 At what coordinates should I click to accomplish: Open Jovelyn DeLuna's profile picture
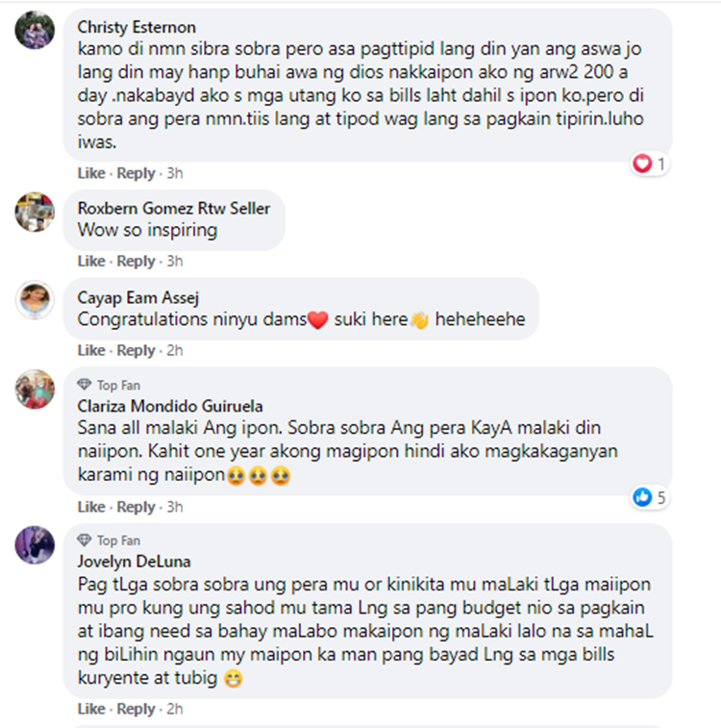coord(35,545)
